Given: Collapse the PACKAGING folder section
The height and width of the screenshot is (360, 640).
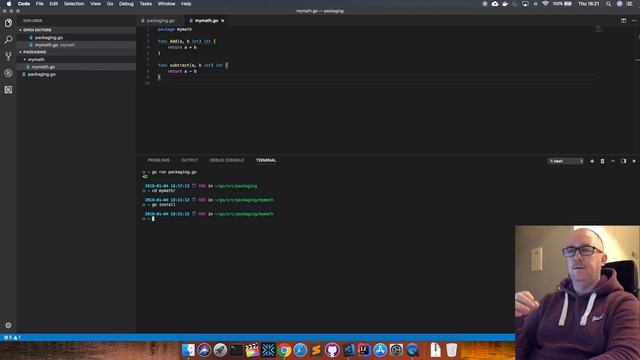Looking at the screenshot, I should coord(34,52).
